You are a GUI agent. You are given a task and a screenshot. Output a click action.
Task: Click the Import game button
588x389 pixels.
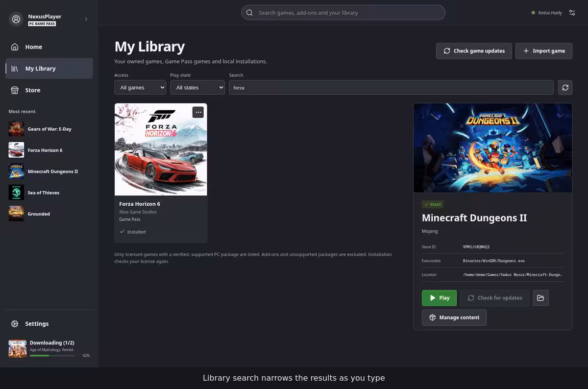(x=544, y=51)
